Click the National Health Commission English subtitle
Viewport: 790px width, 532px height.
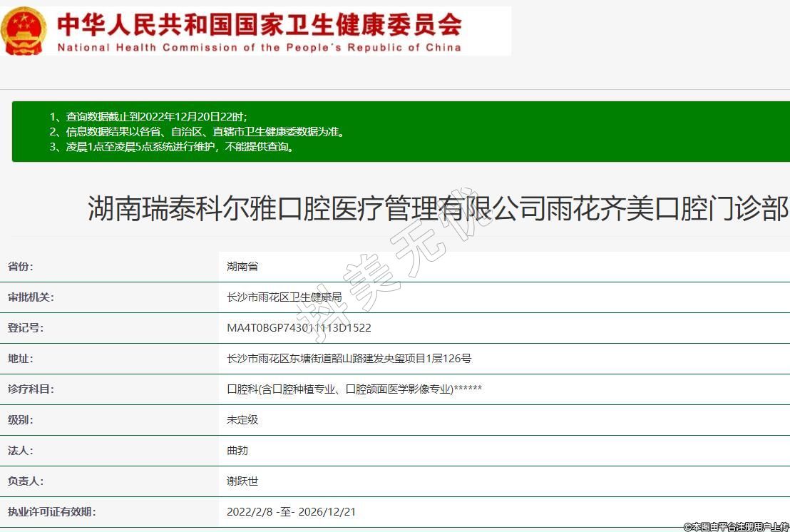[x=259, y=48]
